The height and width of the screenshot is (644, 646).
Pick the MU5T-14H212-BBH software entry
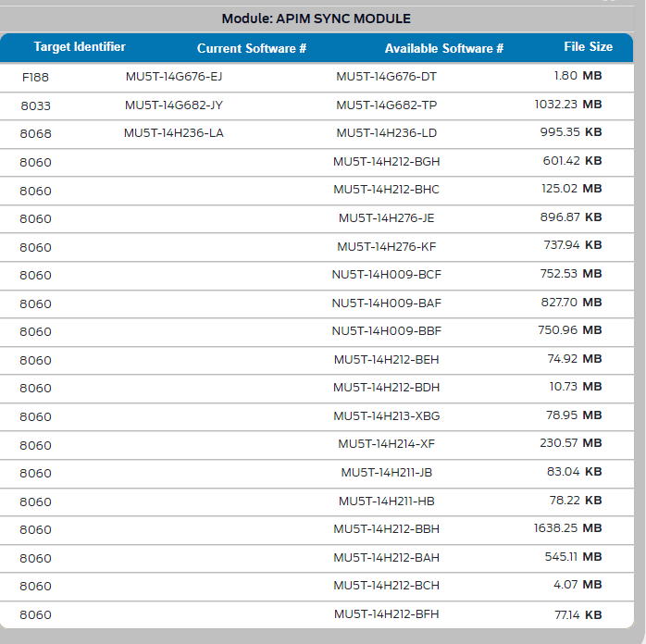386,529
